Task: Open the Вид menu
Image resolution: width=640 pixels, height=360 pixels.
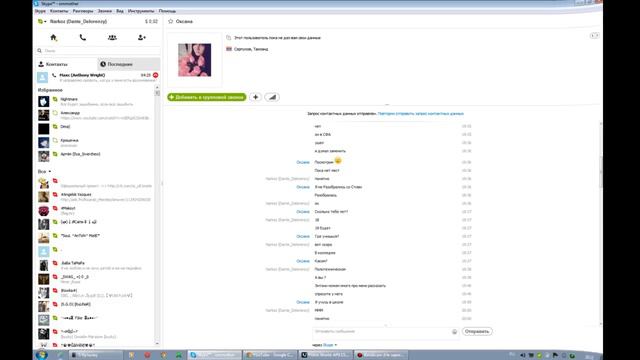Action: [120, 11]
